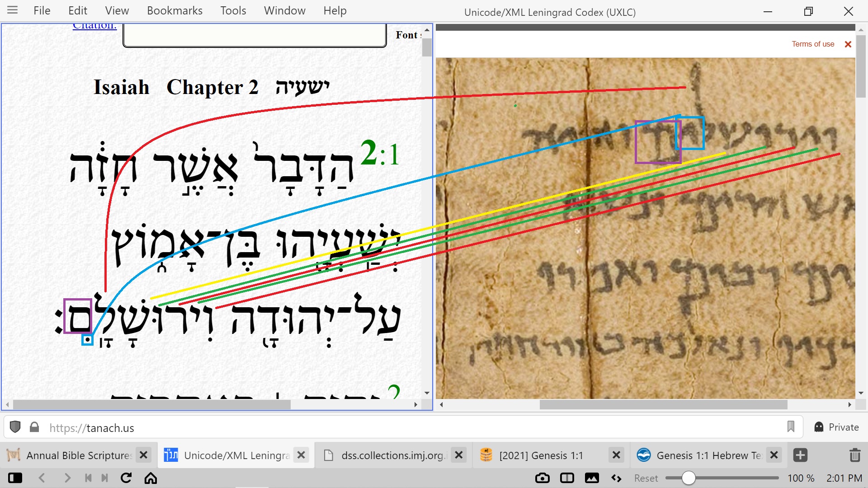868x488 pixels.
Task: Click the home page icon
Action: click(x=151, y=478)
